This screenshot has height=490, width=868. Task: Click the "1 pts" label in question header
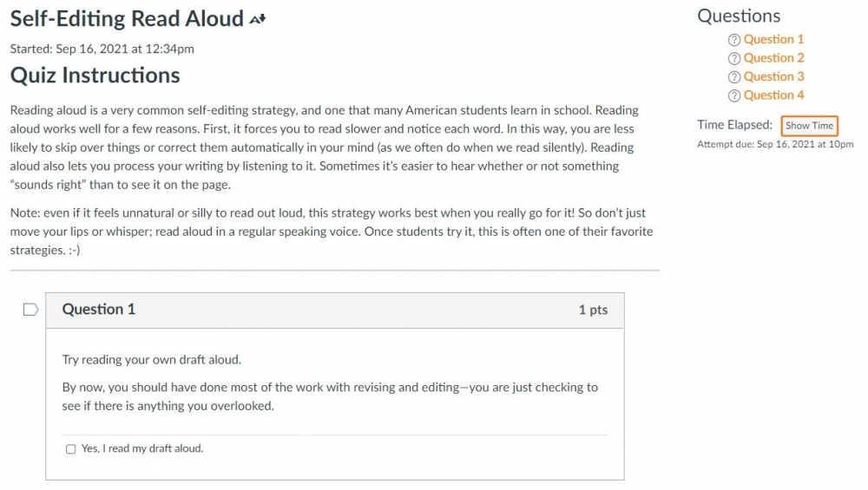[x=593, y=310]
